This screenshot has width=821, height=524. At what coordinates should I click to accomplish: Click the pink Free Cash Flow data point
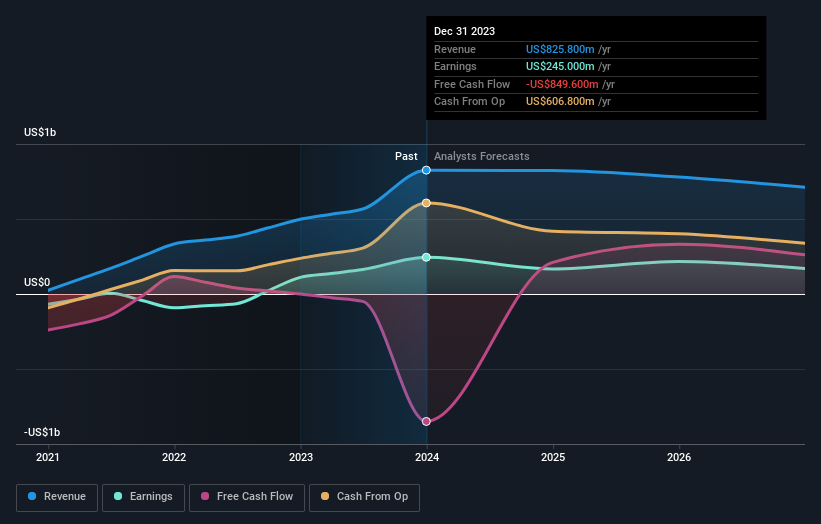(x=426, y=421)
